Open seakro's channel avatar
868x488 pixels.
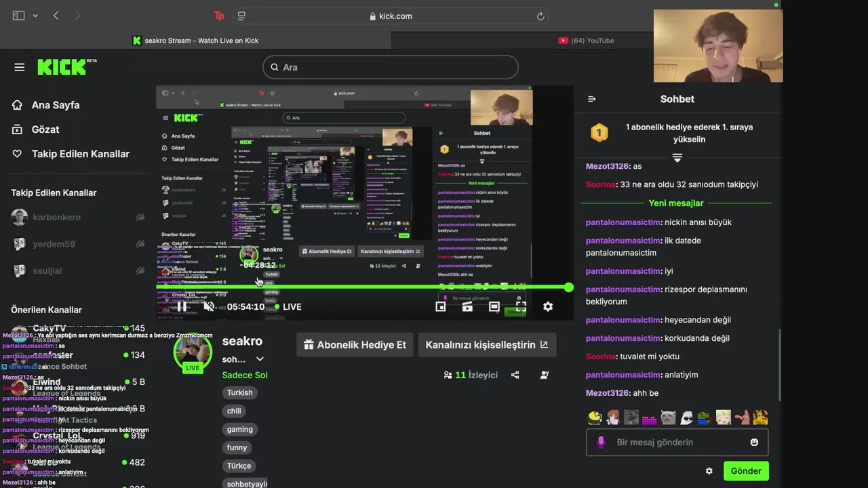[x=193, y=351]
